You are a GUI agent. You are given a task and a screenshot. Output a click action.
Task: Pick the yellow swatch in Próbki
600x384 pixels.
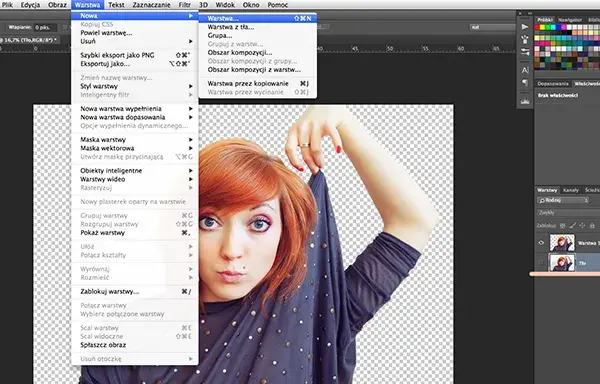[x=543, y=27]
